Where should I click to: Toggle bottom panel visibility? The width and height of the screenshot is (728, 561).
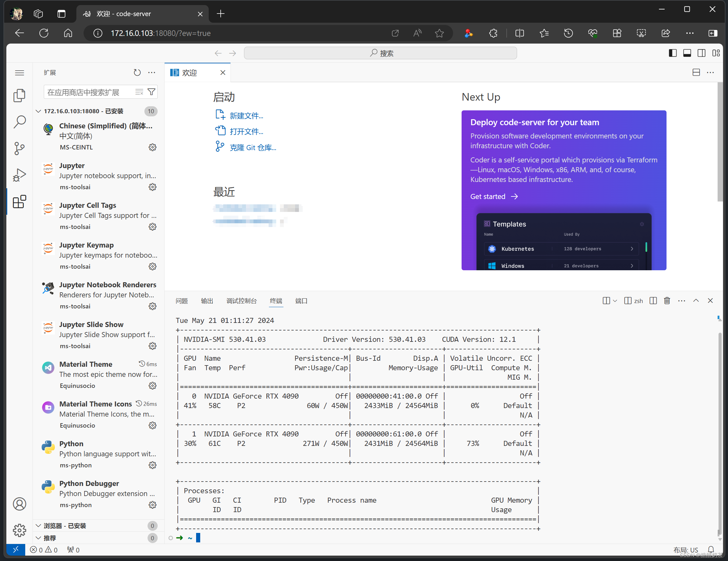tap(687, 53)
